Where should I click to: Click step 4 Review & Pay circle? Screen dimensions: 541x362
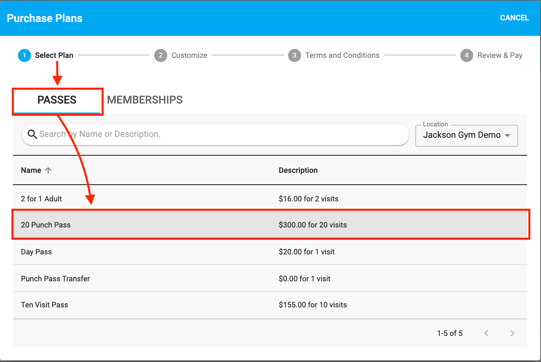(x=466, y=56)
